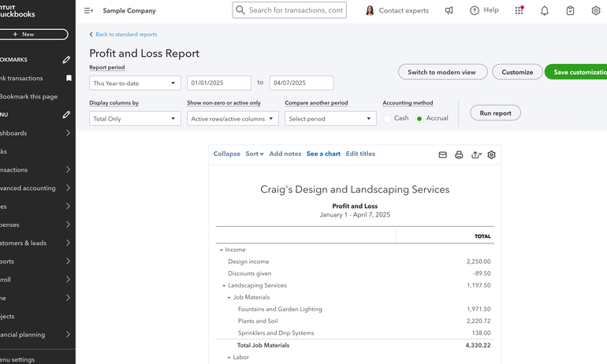Click the announcements megaphone icon
The height and width of the screenshot is (364, 607).
click(x=449, y=11)
